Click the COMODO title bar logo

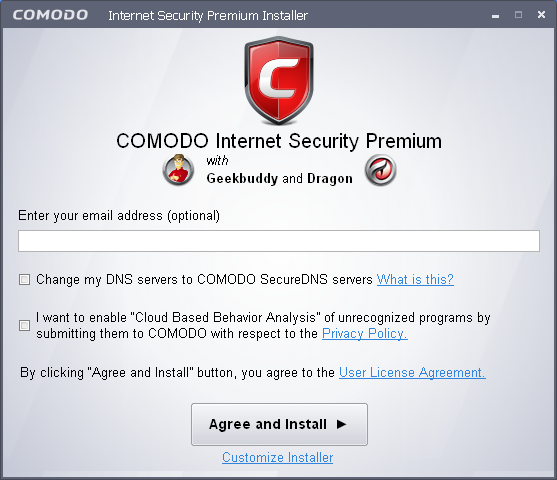(x=50, y=15)
